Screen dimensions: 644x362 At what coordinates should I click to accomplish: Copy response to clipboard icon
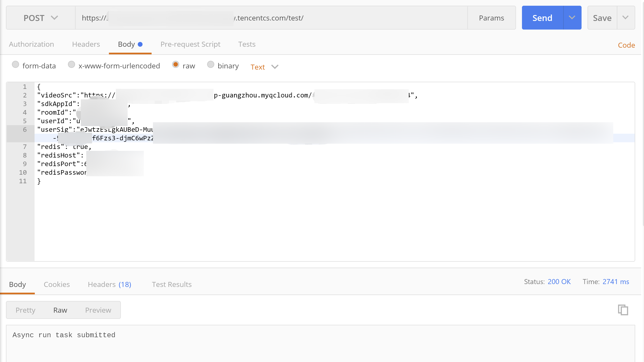pos(623,310)
